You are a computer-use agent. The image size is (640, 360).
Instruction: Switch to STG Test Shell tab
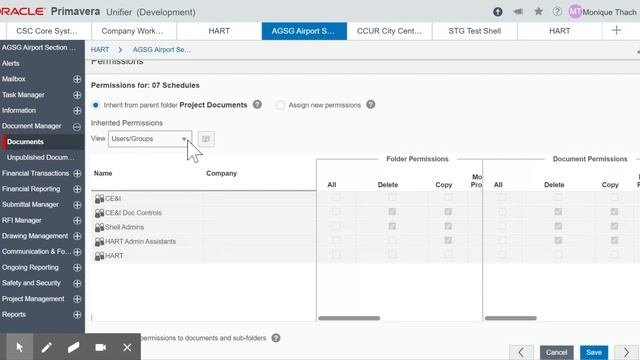pos(474,31)
